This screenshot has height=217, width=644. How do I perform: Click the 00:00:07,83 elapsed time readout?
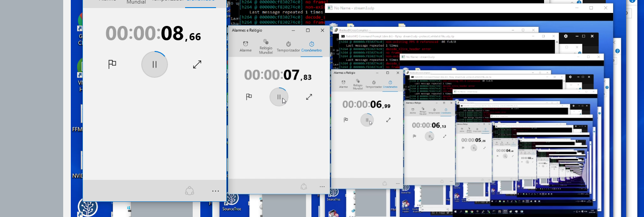click(278, 75)
